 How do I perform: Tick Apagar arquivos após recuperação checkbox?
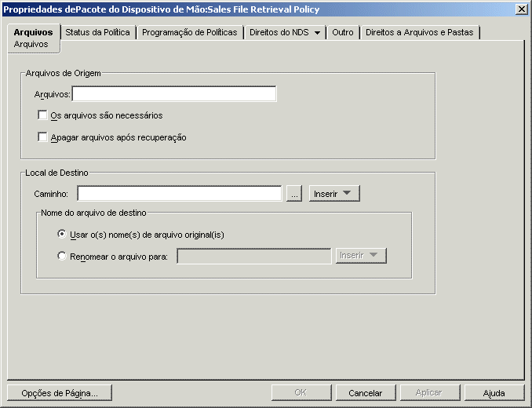pyautogui.click(x=42, y=137)
